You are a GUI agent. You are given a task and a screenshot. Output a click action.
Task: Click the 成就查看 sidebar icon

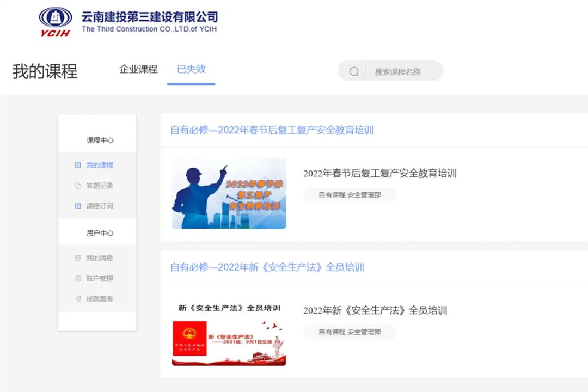(x=78, y=299)
